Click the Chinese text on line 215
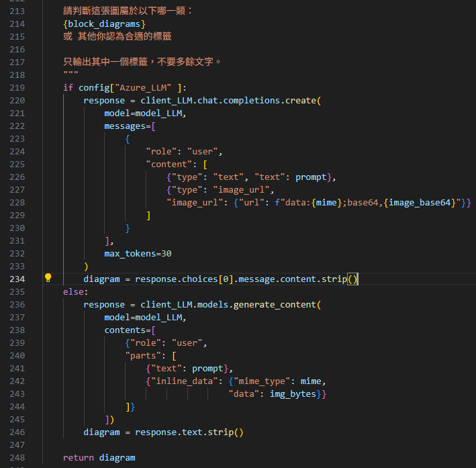The image size is (476, 468). pyautogui.click(x=117, y=37)
